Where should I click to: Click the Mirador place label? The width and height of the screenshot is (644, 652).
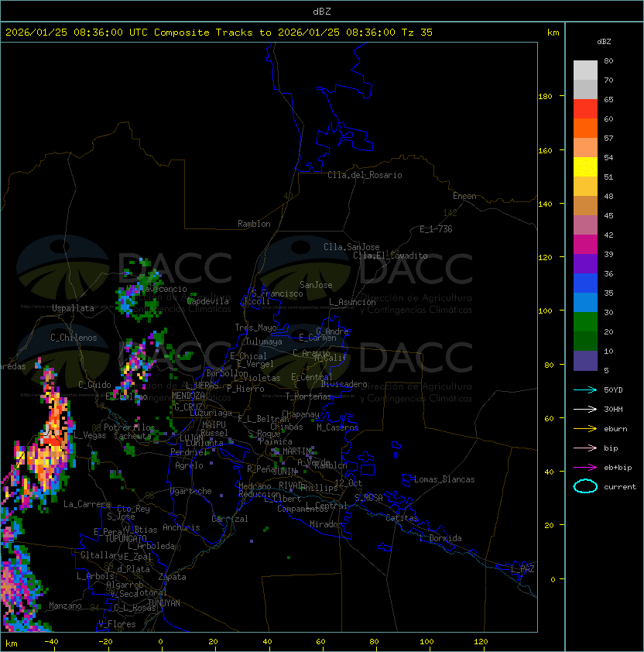coord(326,524)
